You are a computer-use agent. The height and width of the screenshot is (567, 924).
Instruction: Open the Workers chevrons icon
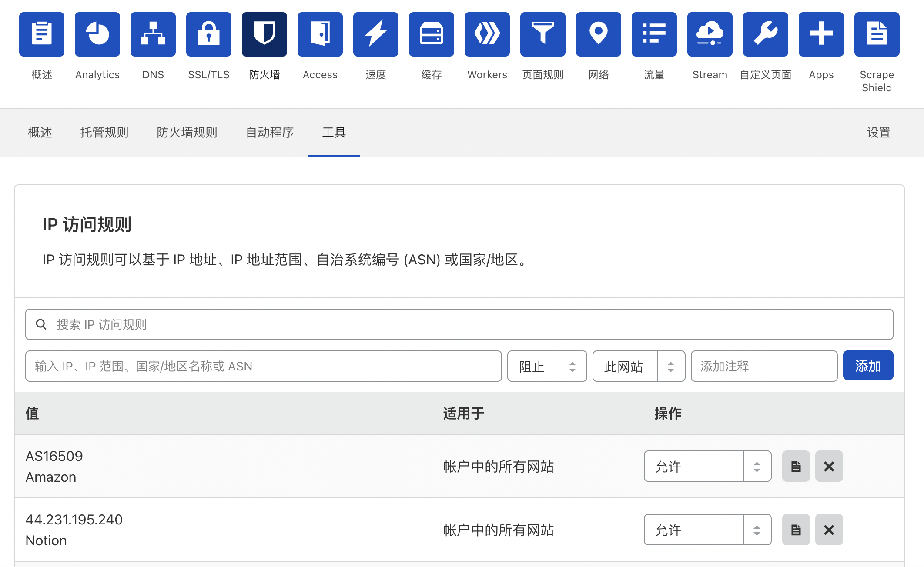point(487,34)
